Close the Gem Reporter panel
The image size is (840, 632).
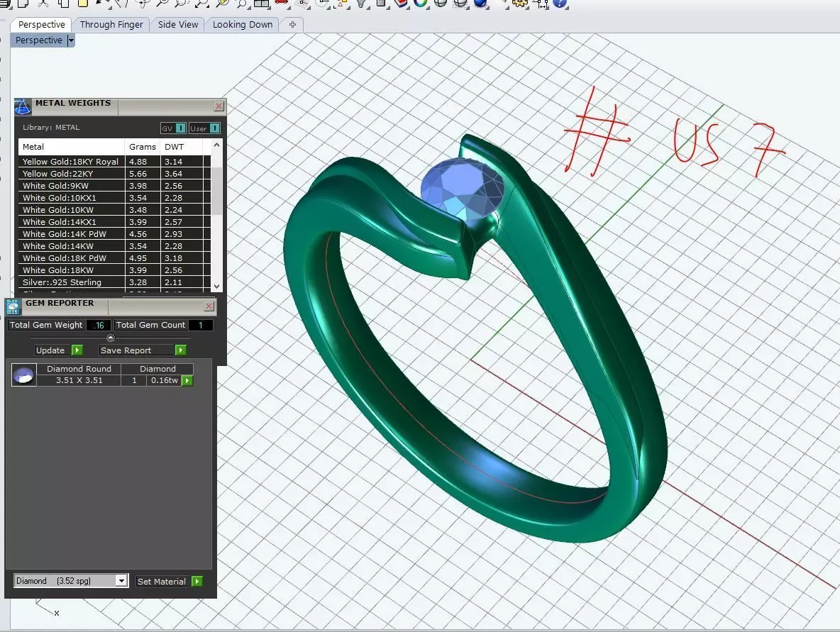(209, 306)
